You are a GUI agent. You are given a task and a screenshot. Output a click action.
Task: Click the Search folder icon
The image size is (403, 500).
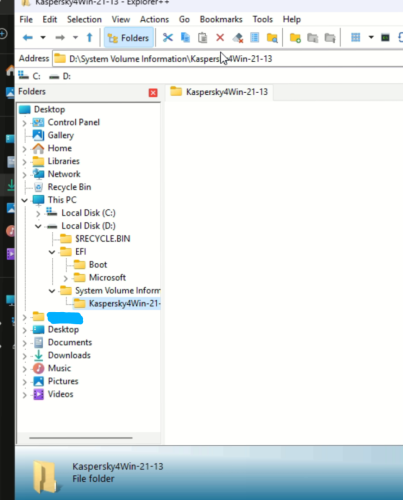pos(272,38)
